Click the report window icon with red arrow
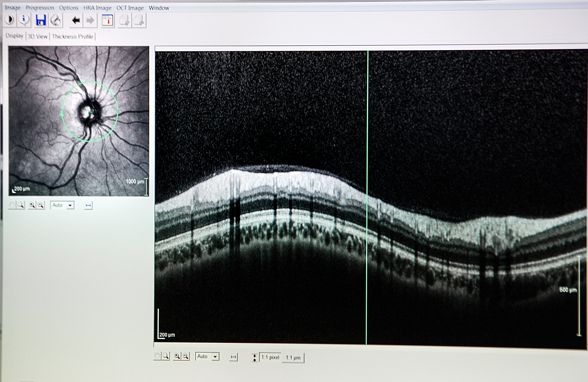The image size is (588, 382). 107,21
